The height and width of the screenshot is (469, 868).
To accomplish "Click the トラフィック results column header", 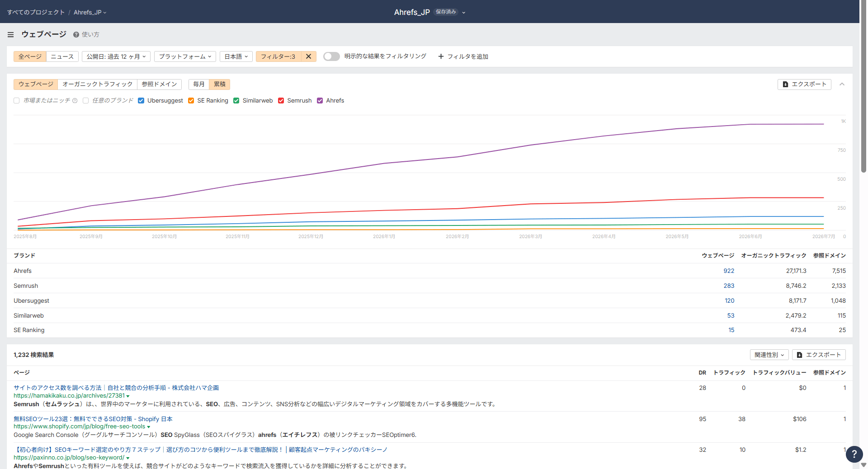I will 729,373.
